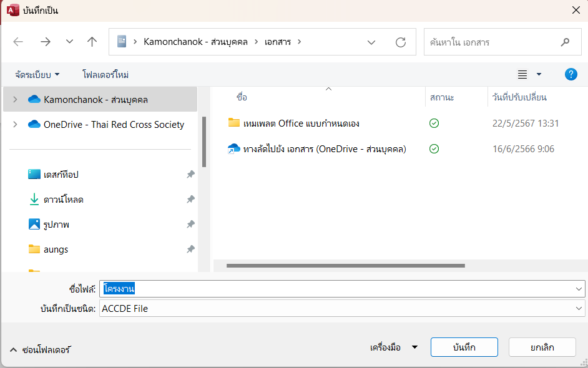Screen dimensions: 588x368
Task: Click the search magnifier icon
Action: coord(565,42)
